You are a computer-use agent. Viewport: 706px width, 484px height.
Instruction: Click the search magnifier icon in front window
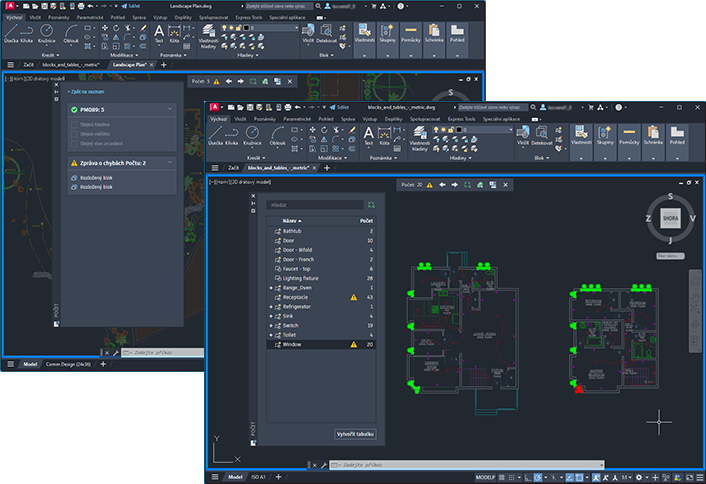533,107
